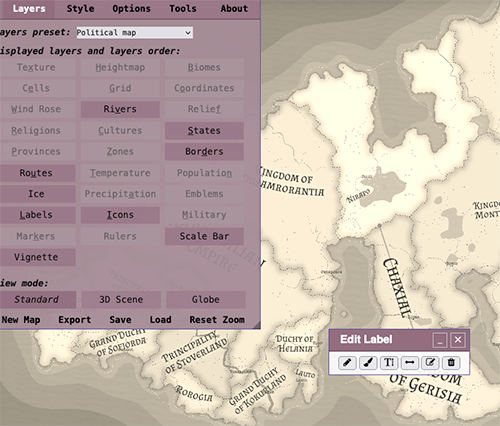Close the Edit Label dialog
The image size is (500, 426).
click(458, 340)
